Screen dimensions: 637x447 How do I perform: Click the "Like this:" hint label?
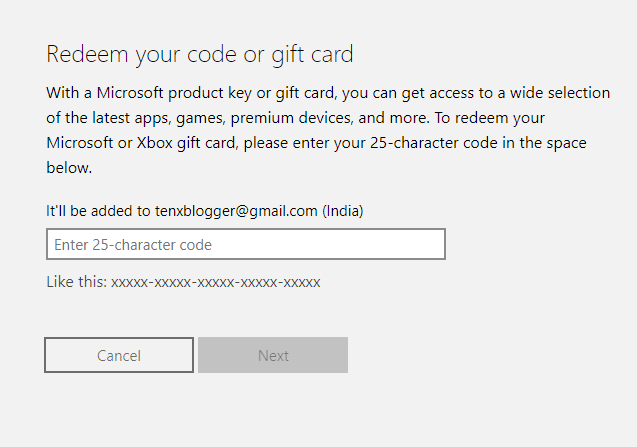pyautogui.click(x=76, y=282)
